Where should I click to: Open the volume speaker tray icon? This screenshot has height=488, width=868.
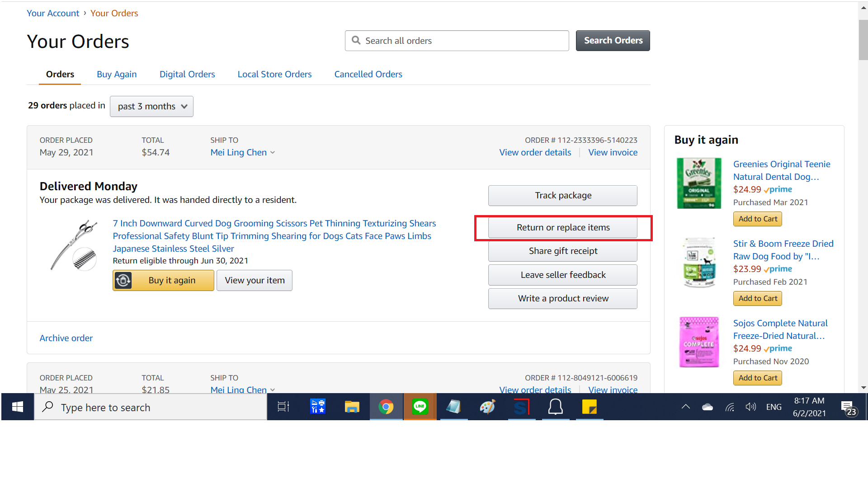751,407
